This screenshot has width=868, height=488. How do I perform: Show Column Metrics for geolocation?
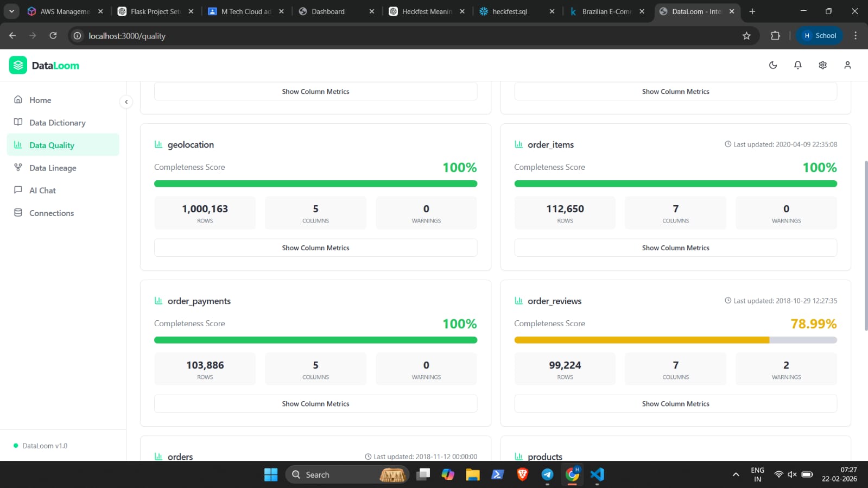click(315, 248)
